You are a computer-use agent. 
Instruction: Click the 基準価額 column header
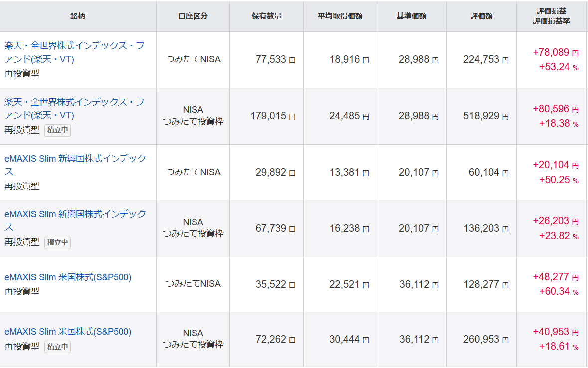click(411, 16)
